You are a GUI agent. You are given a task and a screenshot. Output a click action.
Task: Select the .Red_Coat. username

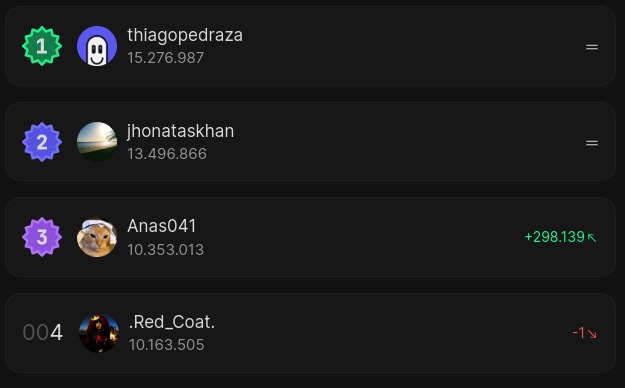click(172, 322)
